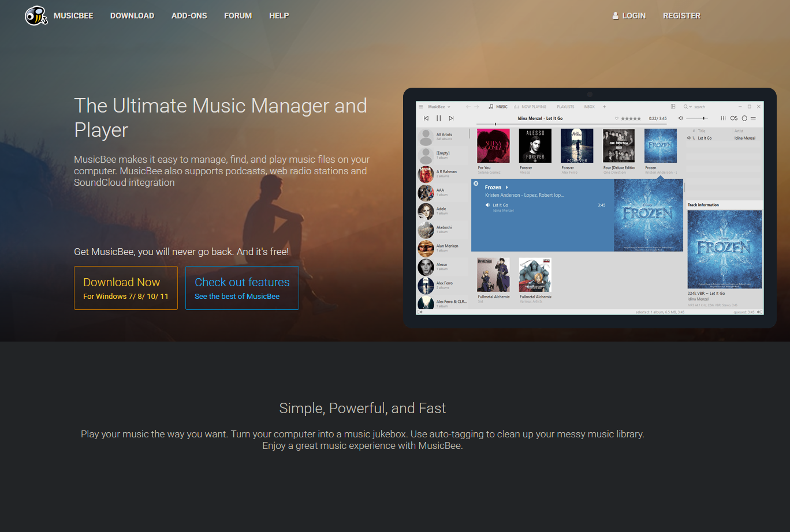This screenshot has height=532, width=790.
Task: Click the circle icon beside equalizer
Action: [x=744, y=118]
